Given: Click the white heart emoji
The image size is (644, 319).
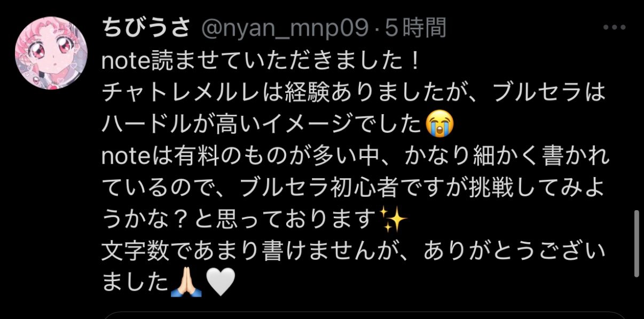Looking at the screenshot, I should tap(221, 283).
